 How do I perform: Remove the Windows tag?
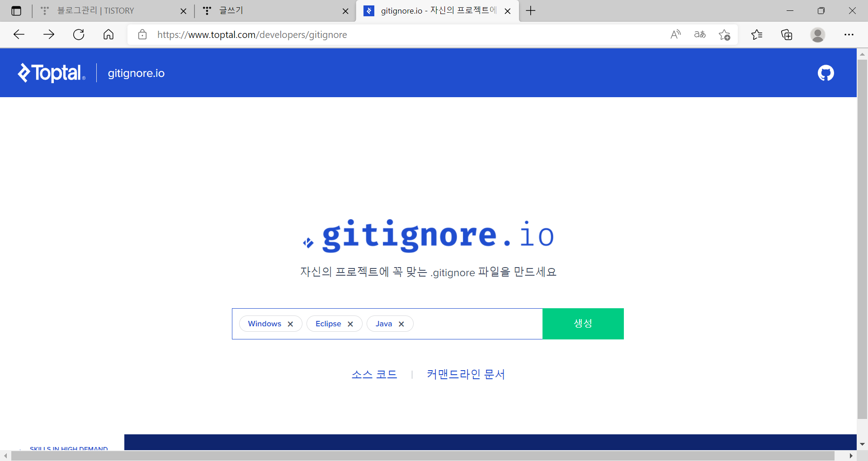pos(290,324)
